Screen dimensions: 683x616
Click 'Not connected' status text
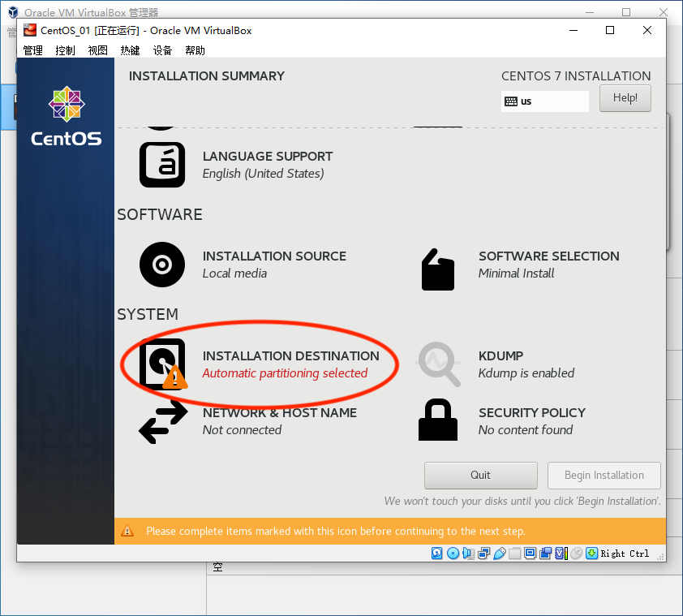click(x=242, y=430)
